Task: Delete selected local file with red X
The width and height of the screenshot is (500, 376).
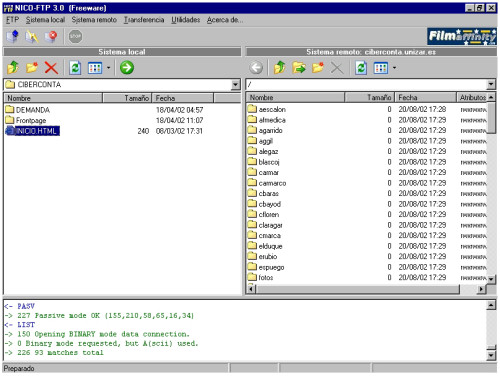Action: point(51,68)
